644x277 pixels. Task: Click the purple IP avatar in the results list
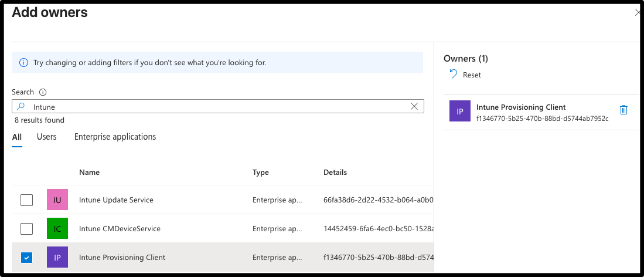tap(57, 257)
